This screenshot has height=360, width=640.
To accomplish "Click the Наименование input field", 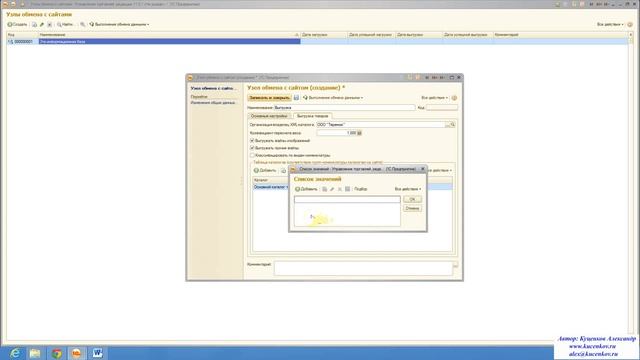I will pos(344,108).
